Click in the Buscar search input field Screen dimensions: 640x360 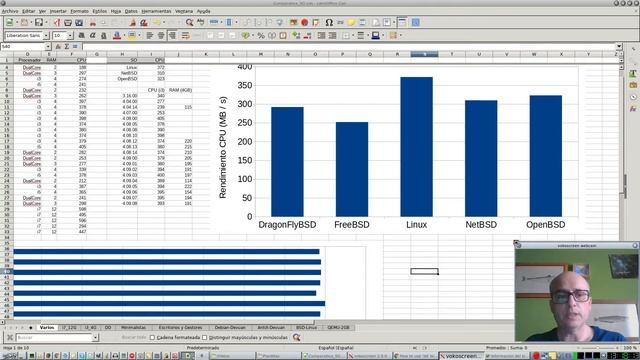coord(54,338)
